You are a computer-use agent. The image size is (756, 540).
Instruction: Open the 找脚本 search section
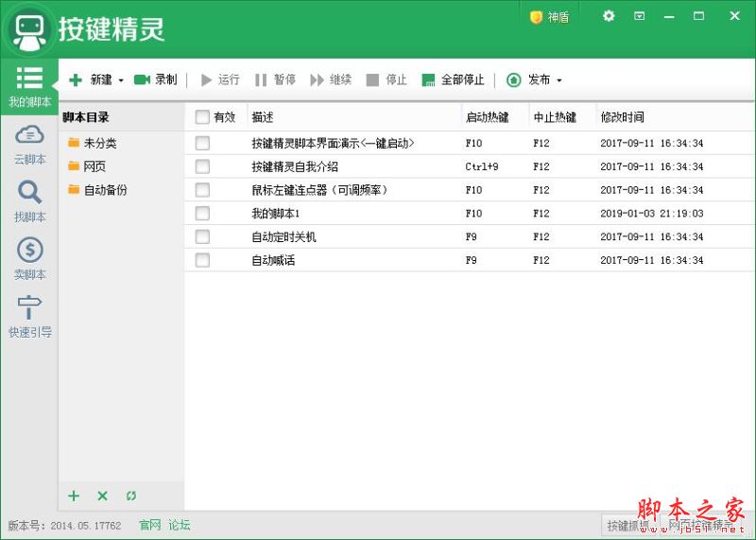29,201
